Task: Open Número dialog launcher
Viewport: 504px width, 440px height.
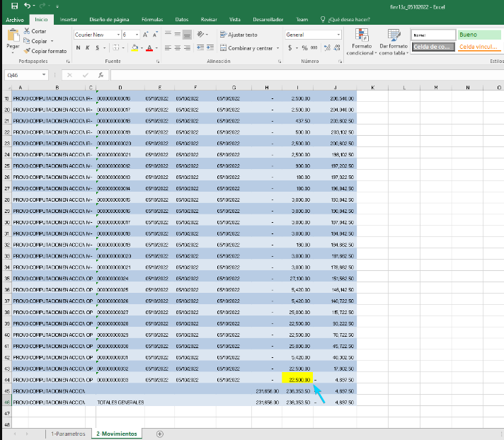Action: click(x=340, y=61)
